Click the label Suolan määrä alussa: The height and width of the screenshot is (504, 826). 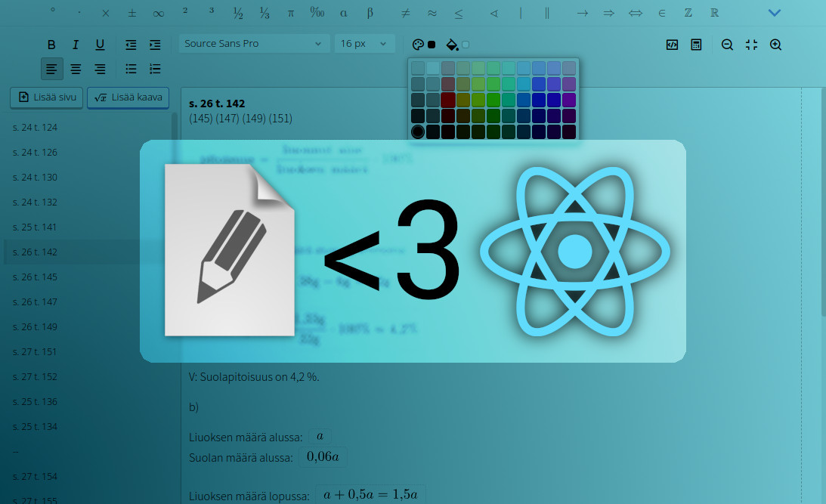click(x=241, y=458)
